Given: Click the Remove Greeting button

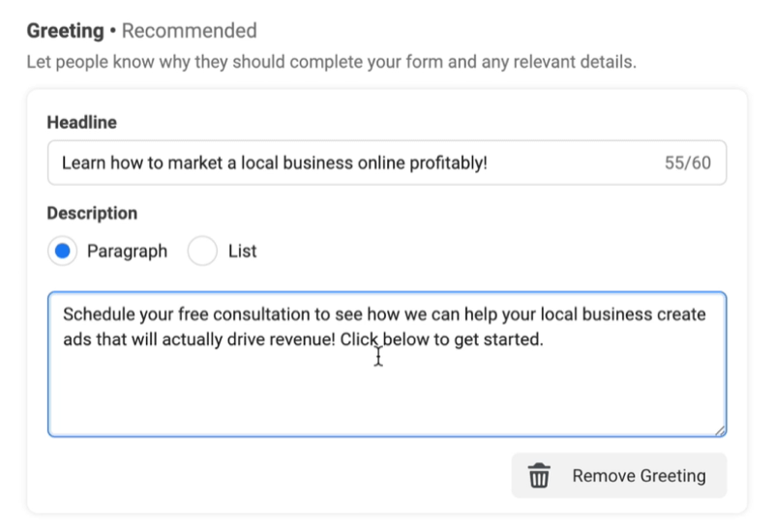Looking at the screenshot, I should pos(619,476).
